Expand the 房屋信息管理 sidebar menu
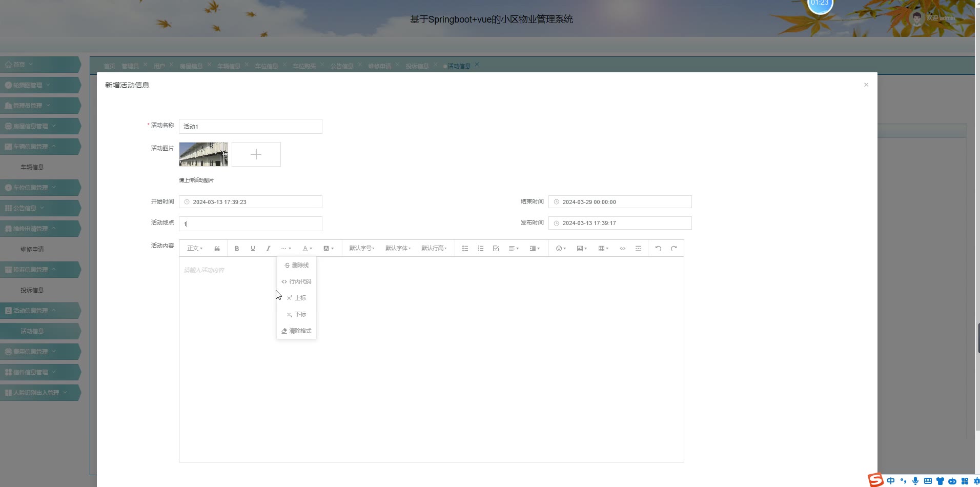The height and width of the screenshot is (487, 980). (40, 126)
